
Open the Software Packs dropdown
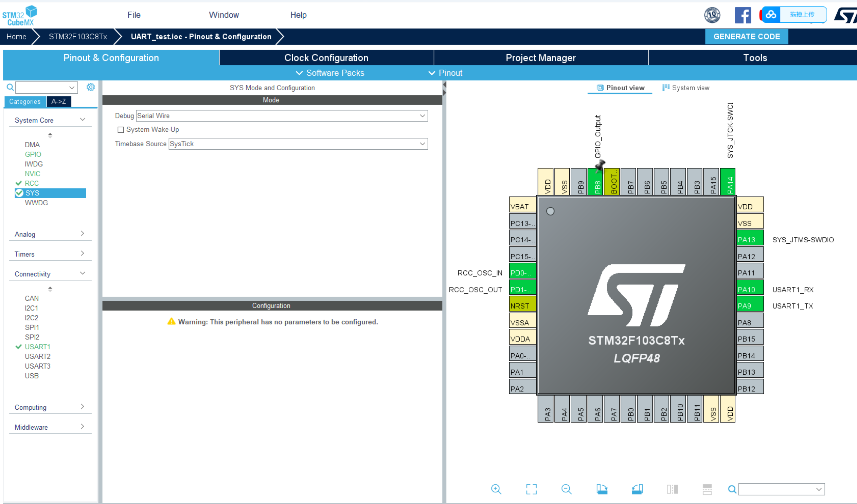tap(330, 73)
